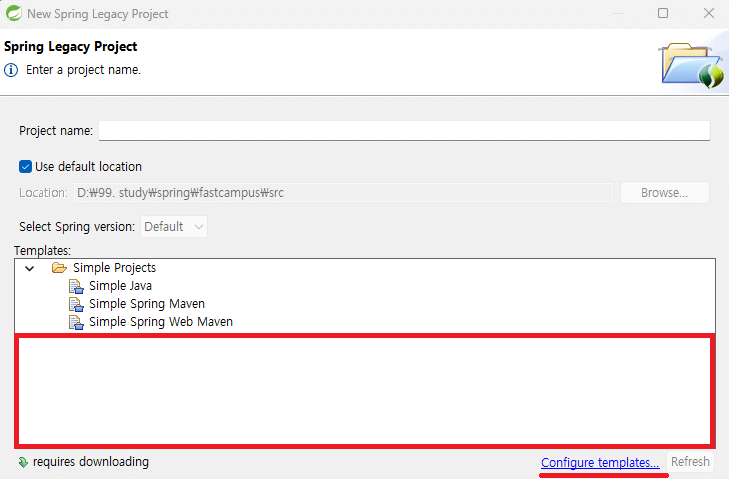Click the info icon beside Enter a project name
This screenshot has height=479, width=729.
pyautogui.click(x=11, y=70)
